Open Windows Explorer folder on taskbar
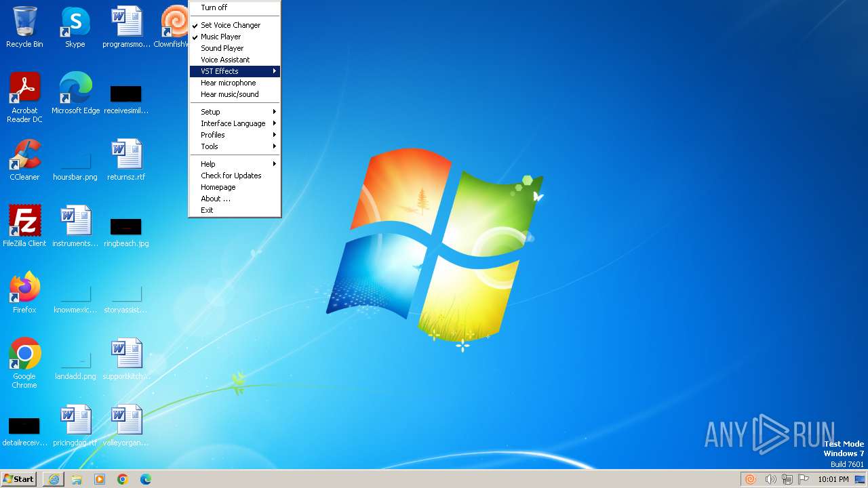The height and width of the screenshot is (488, 868). coord(77,479)
